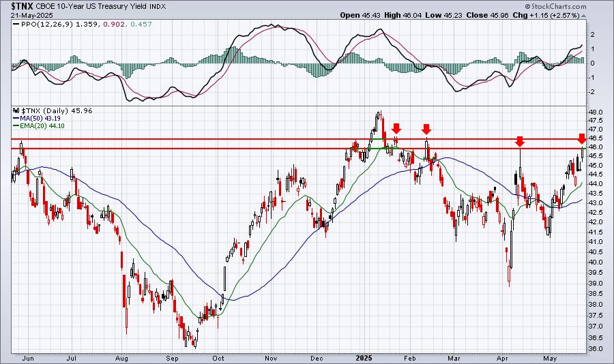Select the Apr label on the time axis
The height and width of the screenshot is (364, 614).
pos(502,358)
